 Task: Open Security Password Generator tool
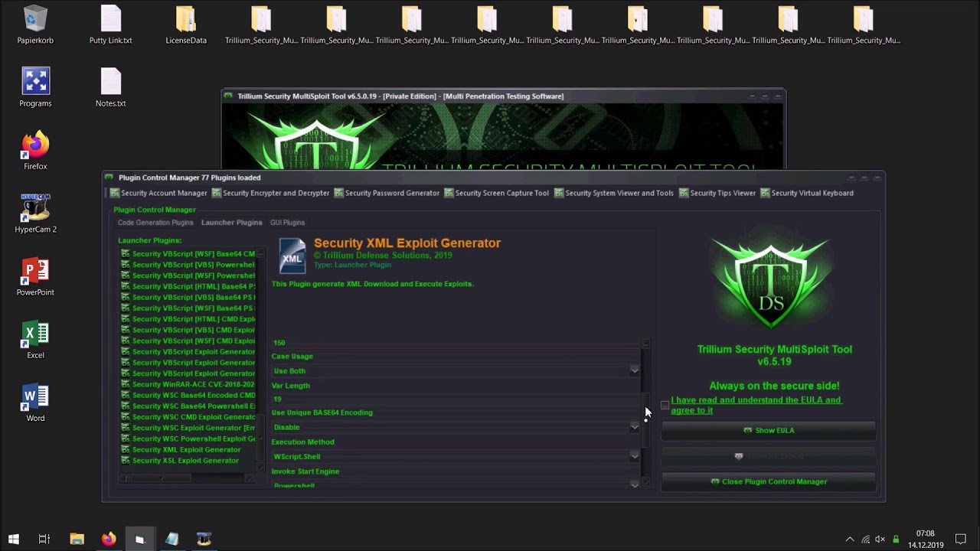(387, 193)
